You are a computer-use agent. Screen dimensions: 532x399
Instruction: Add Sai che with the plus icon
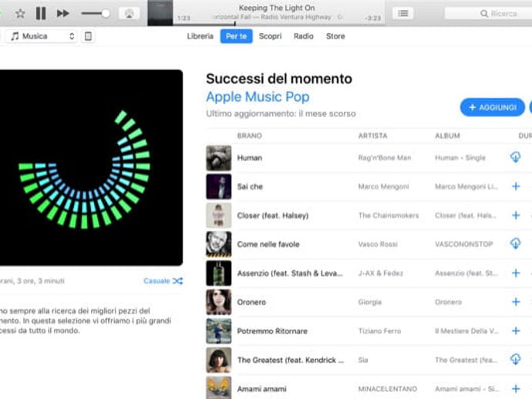(x=516, y=186)
